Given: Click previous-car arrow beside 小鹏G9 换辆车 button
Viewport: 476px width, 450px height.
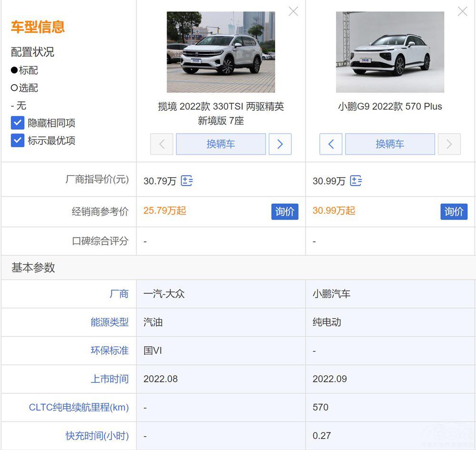Looking at the screenshot, I should [x=331, y=144].
